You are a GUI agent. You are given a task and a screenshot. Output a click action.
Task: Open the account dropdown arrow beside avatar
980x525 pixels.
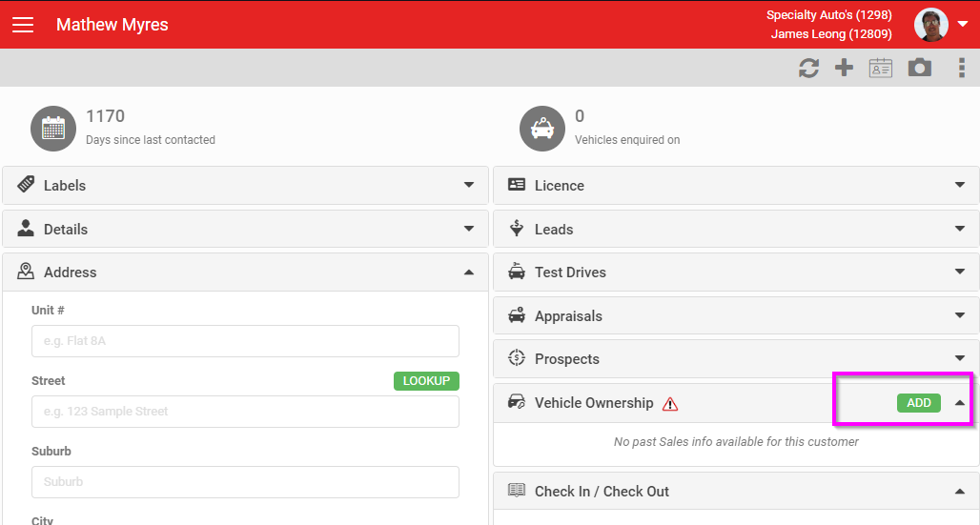[963, 25]
